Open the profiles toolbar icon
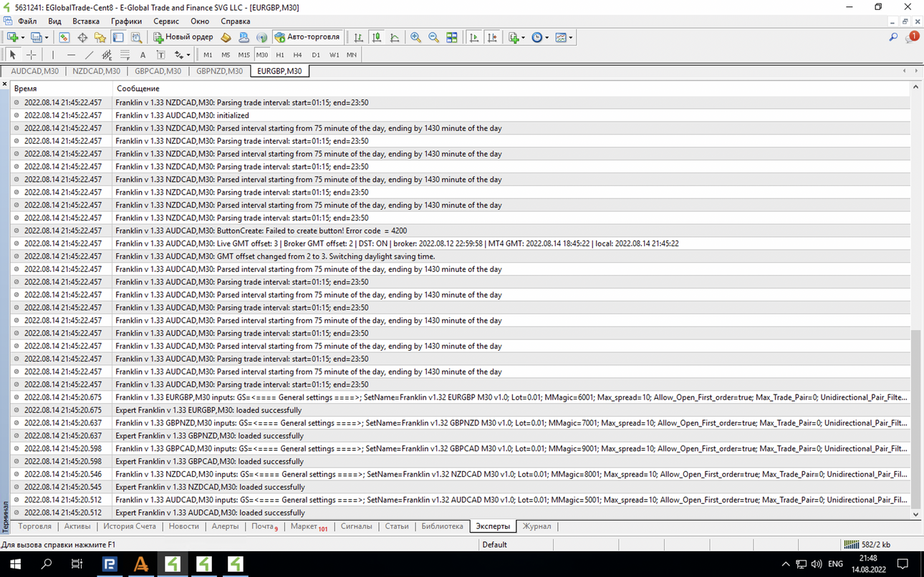This screenshot has height=577, width=924. click(37, 37)
